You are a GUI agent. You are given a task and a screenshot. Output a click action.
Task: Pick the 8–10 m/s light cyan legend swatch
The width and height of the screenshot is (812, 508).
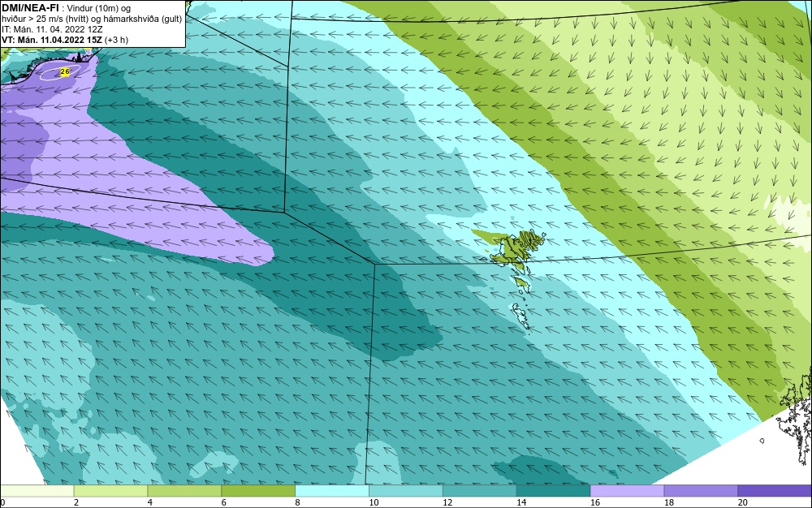coord(332,490)
